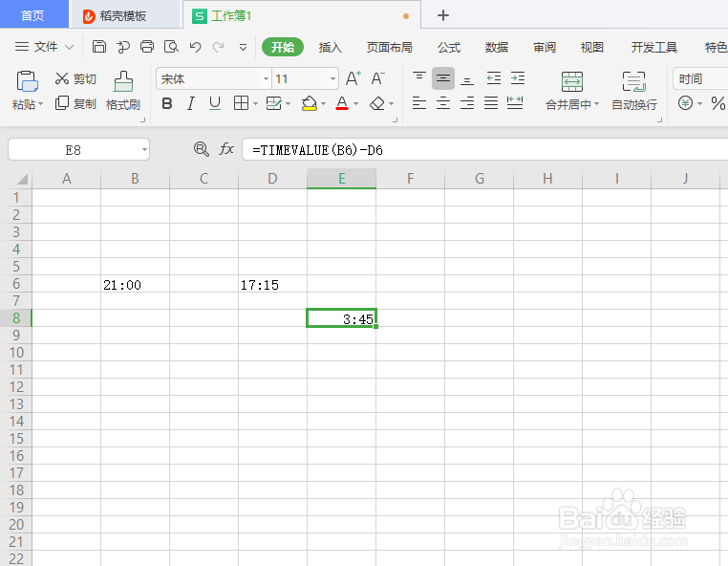728x566 pixels.
Task: Expand font color dropdown arrow
Action: pyautogui.click(x=356, y=103)
